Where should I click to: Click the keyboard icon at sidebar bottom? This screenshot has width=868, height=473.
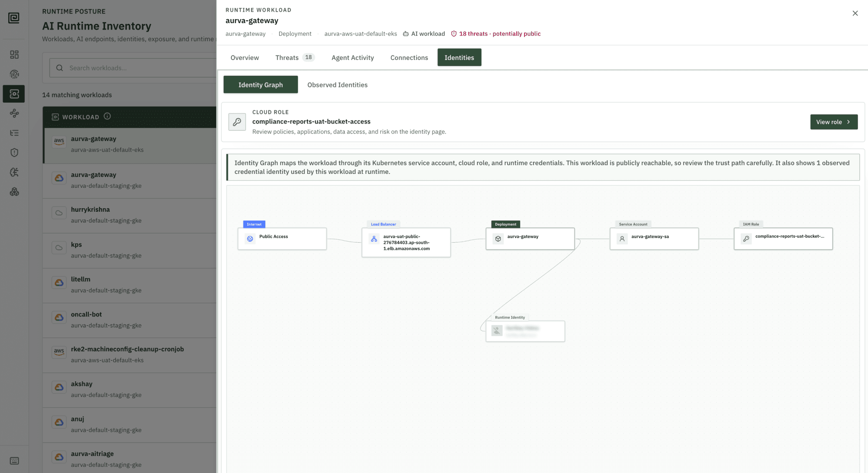point(14,461)
